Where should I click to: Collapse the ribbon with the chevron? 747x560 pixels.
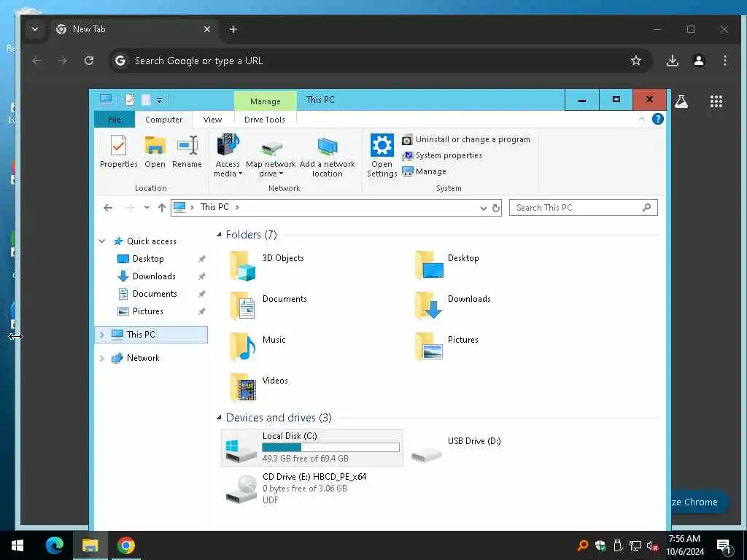pyautogui.click(x=642, y=119)
